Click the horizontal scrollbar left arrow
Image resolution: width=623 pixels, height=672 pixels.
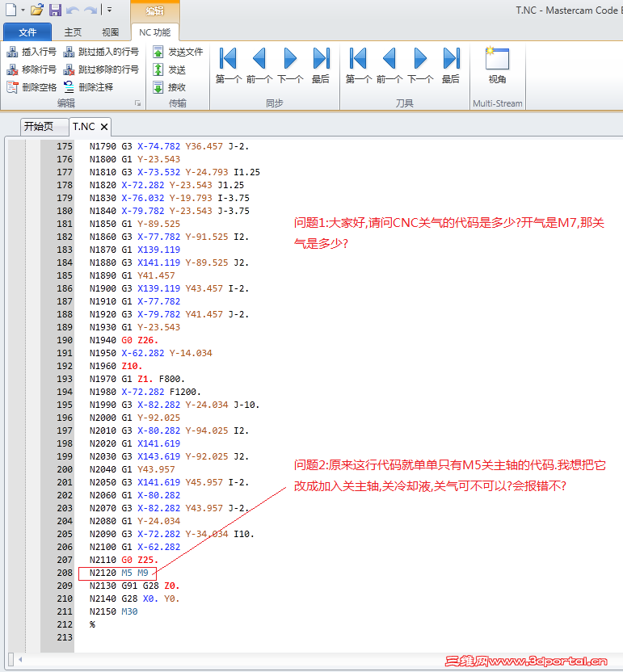tap(20, 660)
